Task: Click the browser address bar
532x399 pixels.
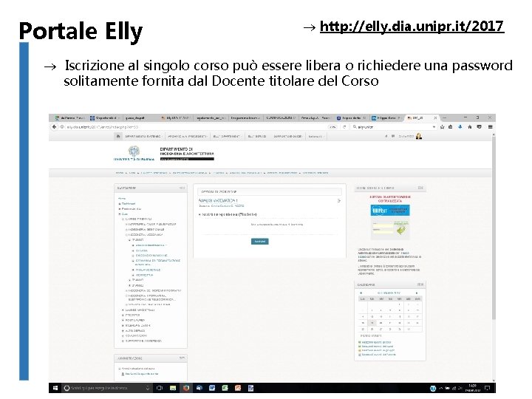Action: click(x=195, y=127)
